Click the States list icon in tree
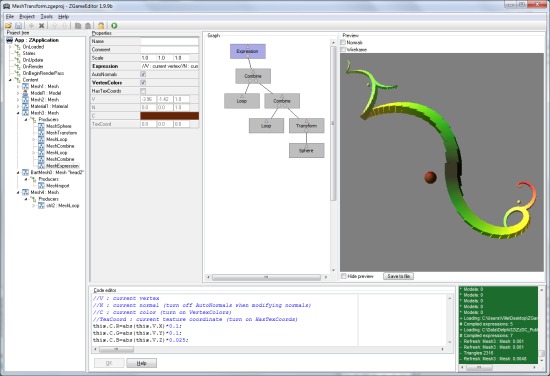Viewport: 550px width, 376px height. point(18,53)
